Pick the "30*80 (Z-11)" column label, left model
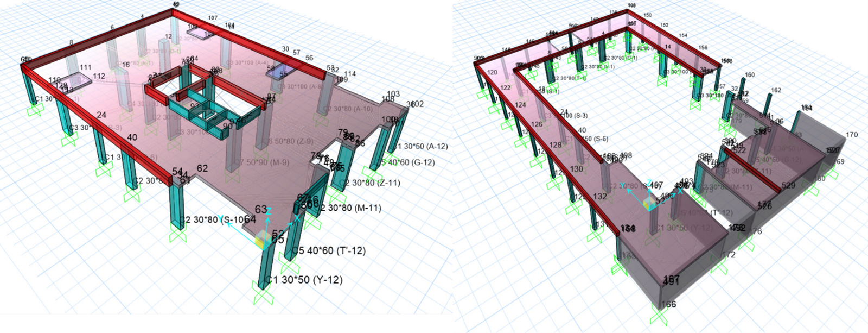Image resolution: width=868 pixels, height=333 pixels. coord(376,183)
